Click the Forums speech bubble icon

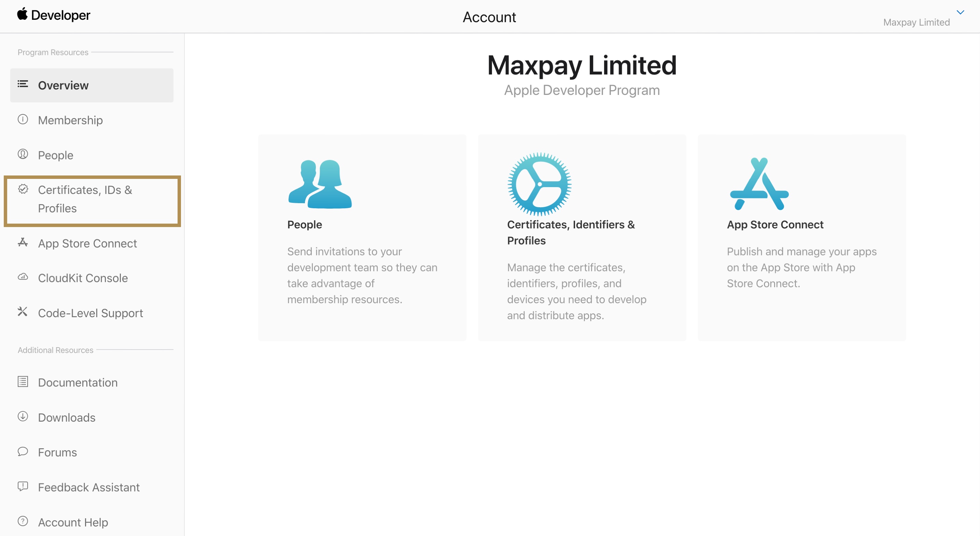click(23, 452)
